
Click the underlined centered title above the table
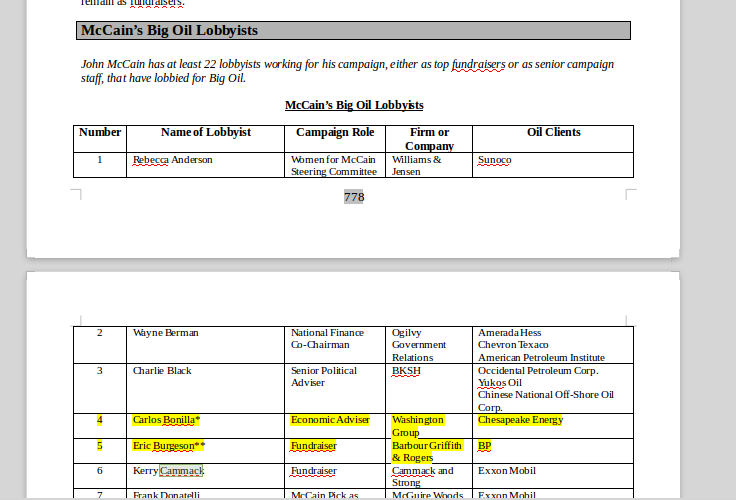pyautogui.click(x=354, y=105)
